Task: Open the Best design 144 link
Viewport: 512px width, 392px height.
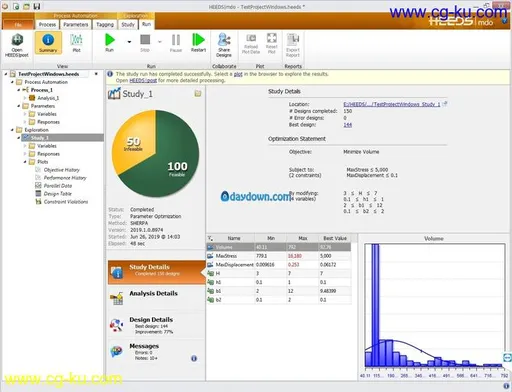Action: coord(348,125)
